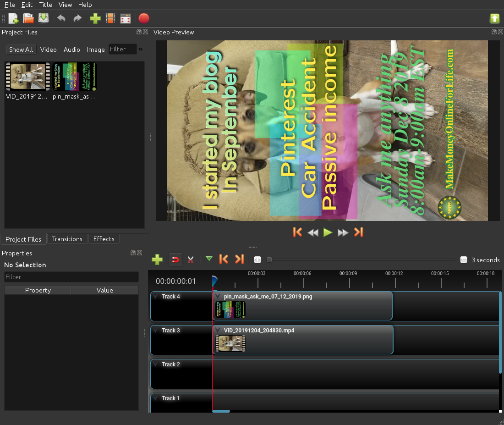Open pin_mask_ask_me clip menu arrow
Screen dimensions: 504x425
(218, 296)
